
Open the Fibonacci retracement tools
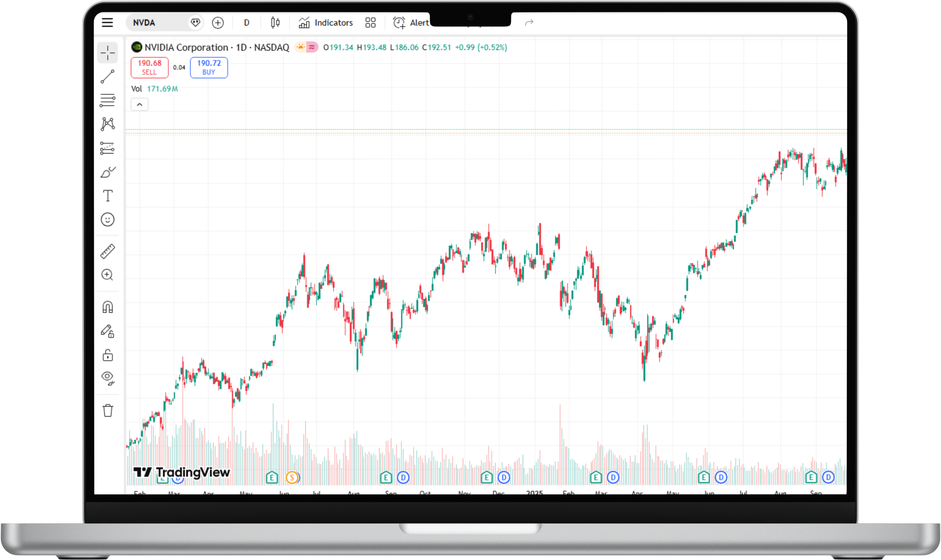pyautogui.click(x=108, y=100)
